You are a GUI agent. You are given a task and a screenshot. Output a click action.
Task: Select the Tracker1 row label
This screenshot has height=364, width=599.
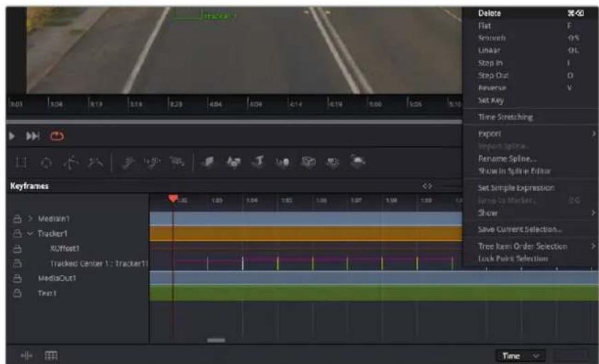[52, 234]
